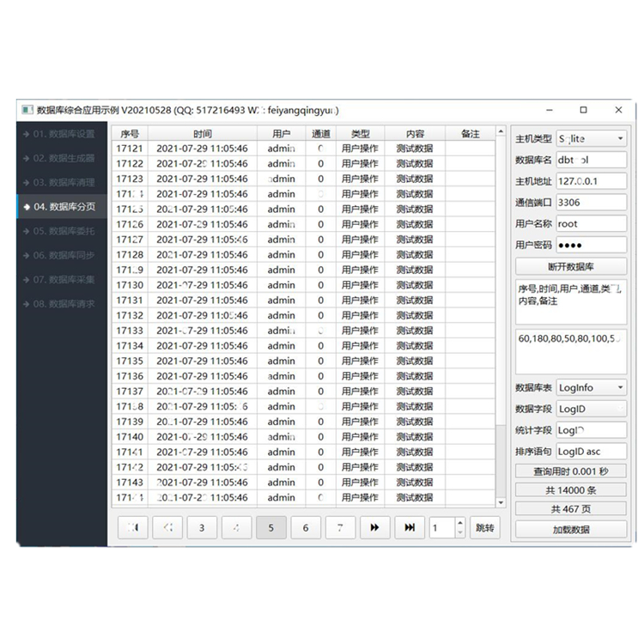Click the next page double-arrow icon
The image size is (644, 644).
pyautogui.click(x=374, y=527)
